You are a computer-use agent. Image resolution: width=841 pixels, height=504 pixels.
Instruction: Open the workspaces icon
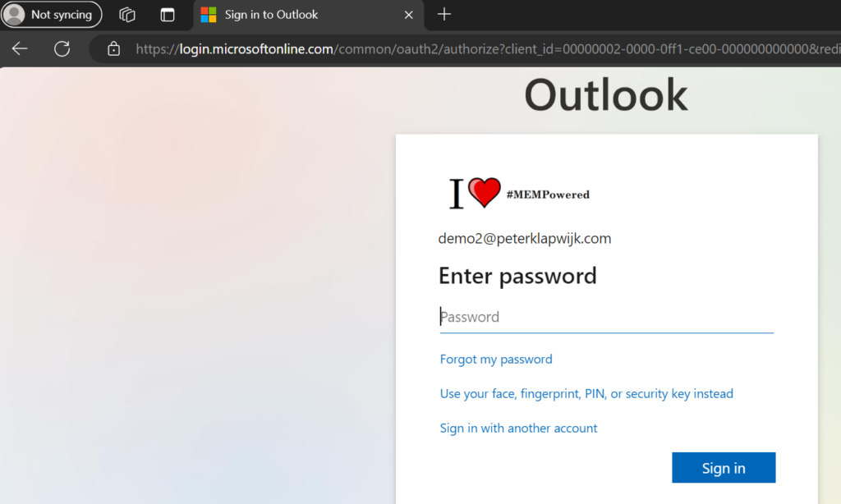click(127, 15)
